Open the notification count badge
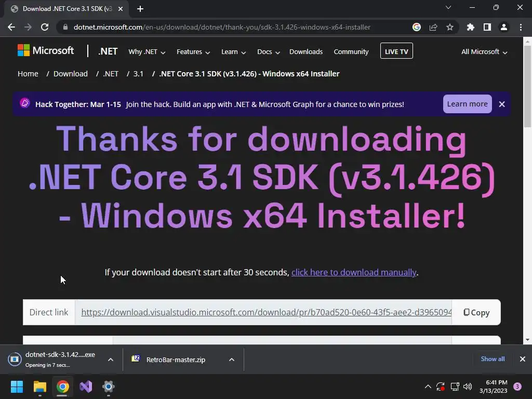Viewport: 532px width, 399px height. point(517,387)
